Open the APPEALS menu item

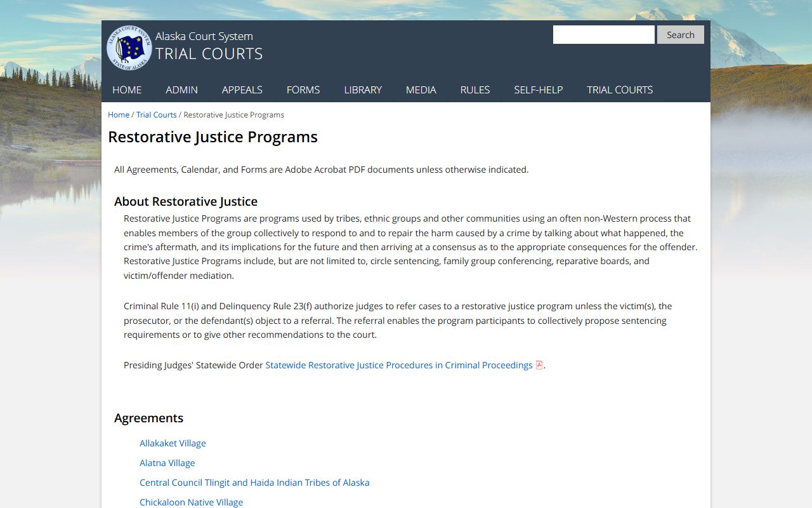point(242,90)
